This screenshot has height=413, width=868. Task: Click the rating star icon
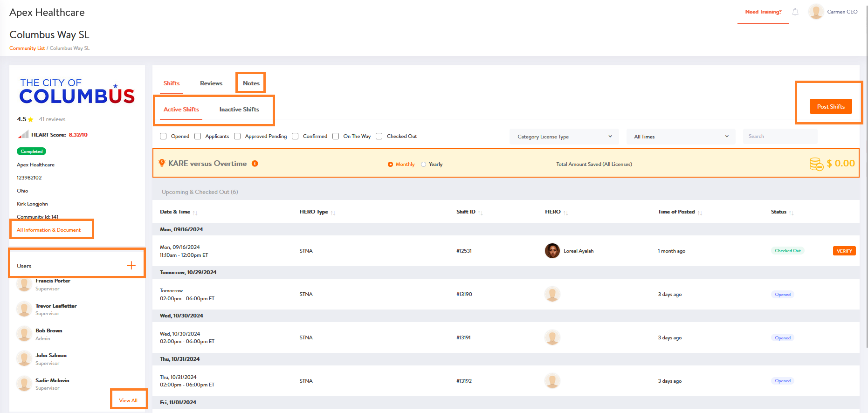point(31,119)
